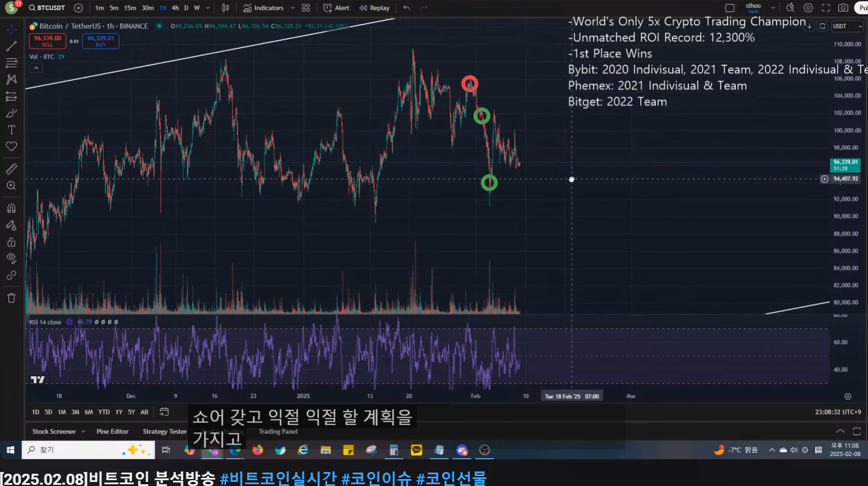Select the YTD date range
Viewport: 868px width, 486px height.
104,412
